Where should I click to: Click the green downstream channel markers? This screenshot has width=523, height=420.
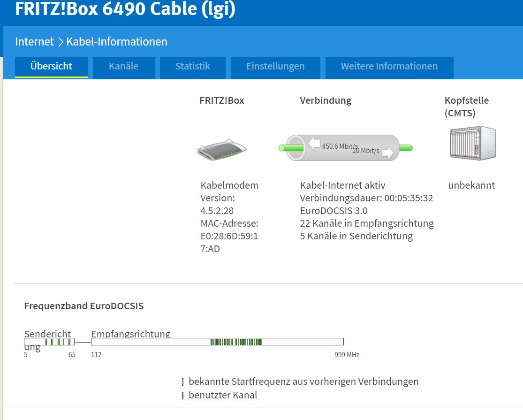236,342
